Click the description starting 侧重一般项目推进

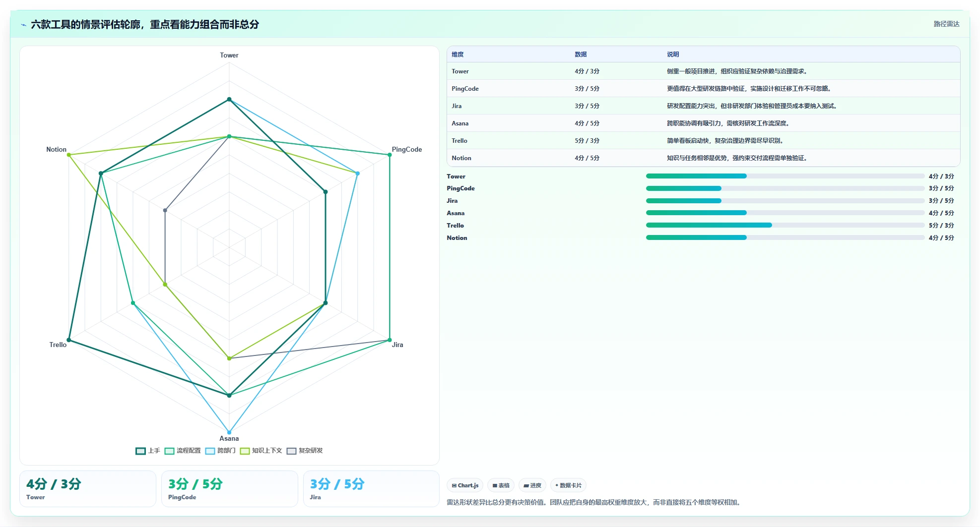738,71
